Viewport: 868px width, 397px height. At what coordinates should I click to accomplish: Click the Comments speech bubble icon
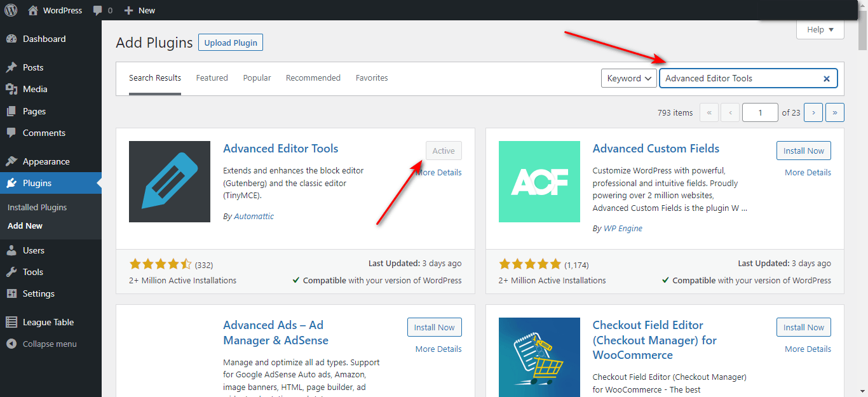tap(13, 133)
